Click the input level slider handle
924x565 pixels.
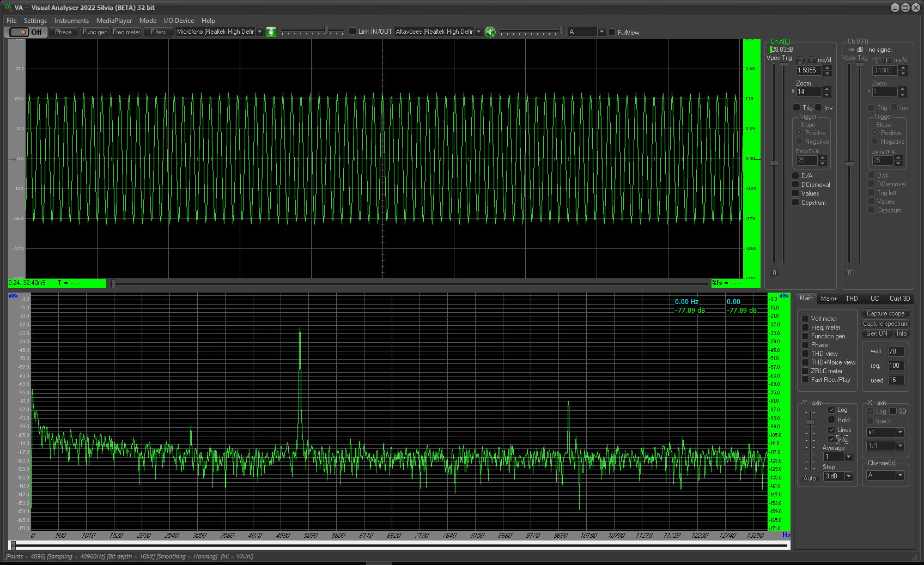326,31
